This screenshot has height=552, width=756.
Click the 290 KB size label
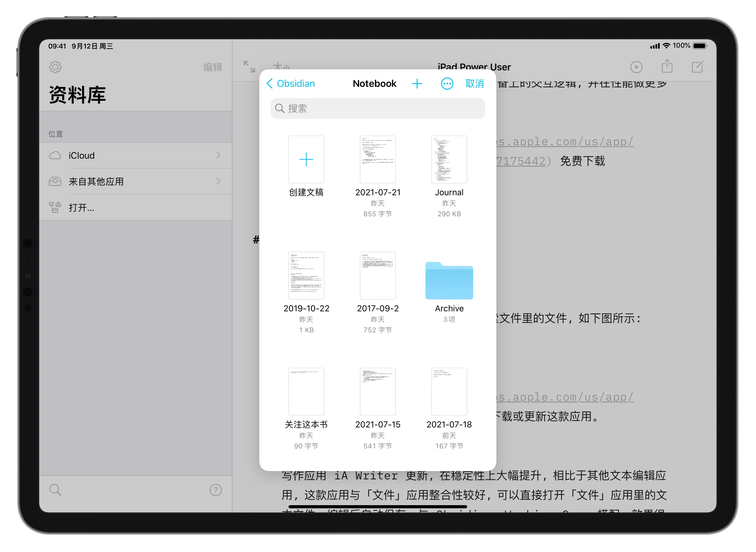point(449,214)
